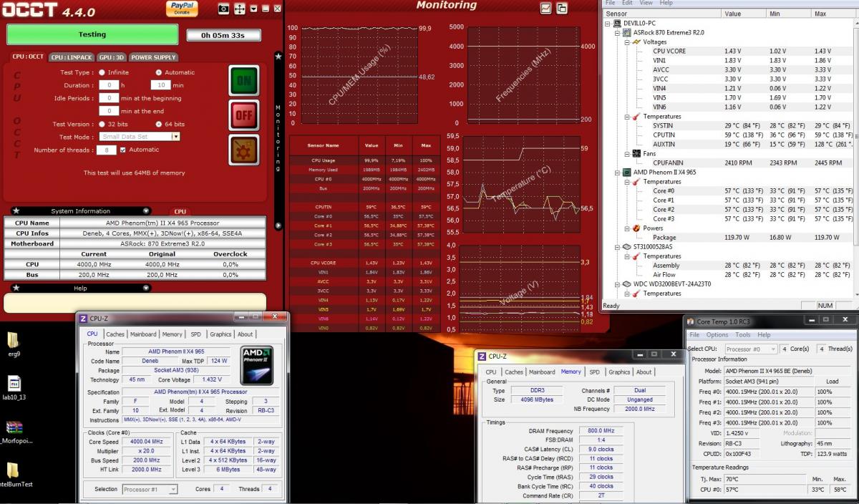
Task: Click the Temperature graph in Monitoring
Action: pos(522,184)
